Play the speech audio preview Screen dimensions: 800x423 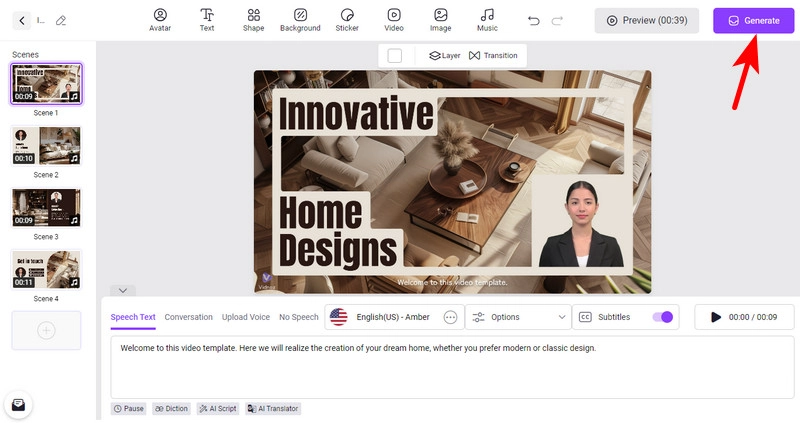(715, 317)
